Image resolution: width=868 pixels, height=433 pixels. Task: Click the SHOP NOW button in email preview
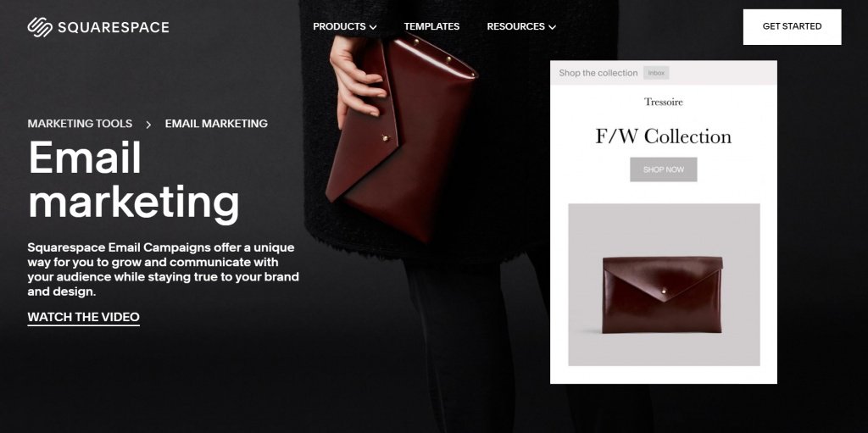point(663,169)
